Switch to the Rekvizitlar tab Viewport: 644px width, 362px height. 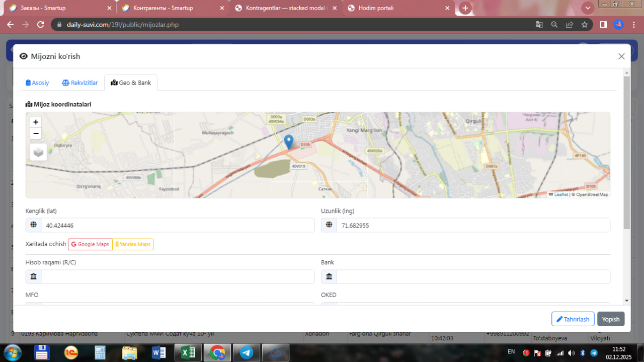pos(79,83)
